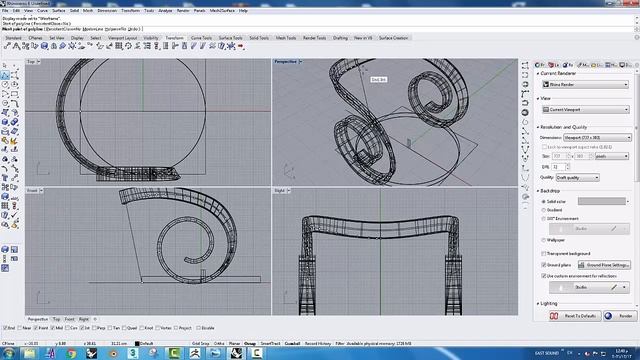Toggle Ortho in status bar
This screenshot has width=640, height=360.
tap(219, 344)
